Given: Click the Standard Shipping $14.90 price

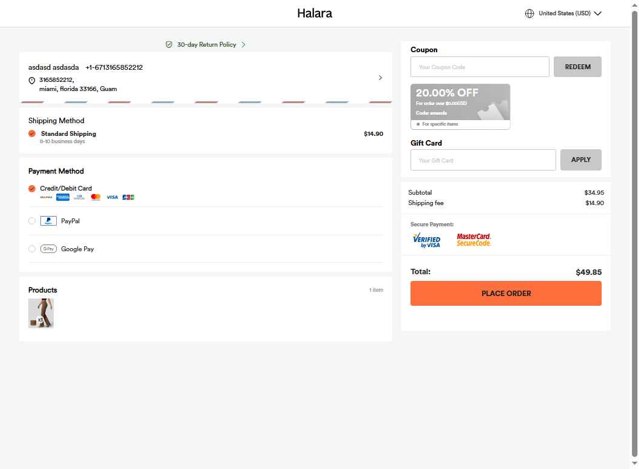Looking at the screenshot, I should point(373,134).
